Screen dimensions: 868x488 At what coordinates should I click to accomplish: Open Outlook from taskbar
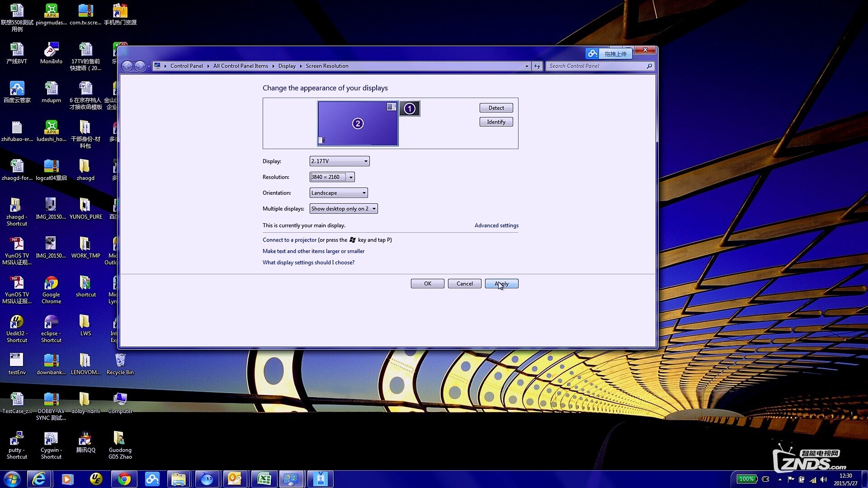tap(235, 479)
